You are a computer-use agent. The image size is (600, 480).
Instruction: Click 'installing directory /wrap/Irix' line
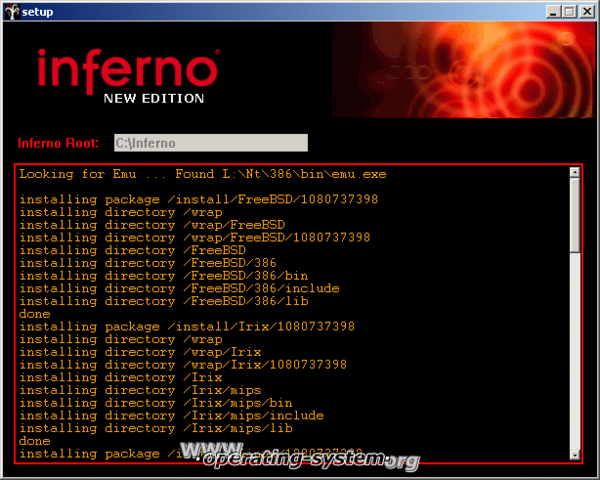click(x=140, y=352)
